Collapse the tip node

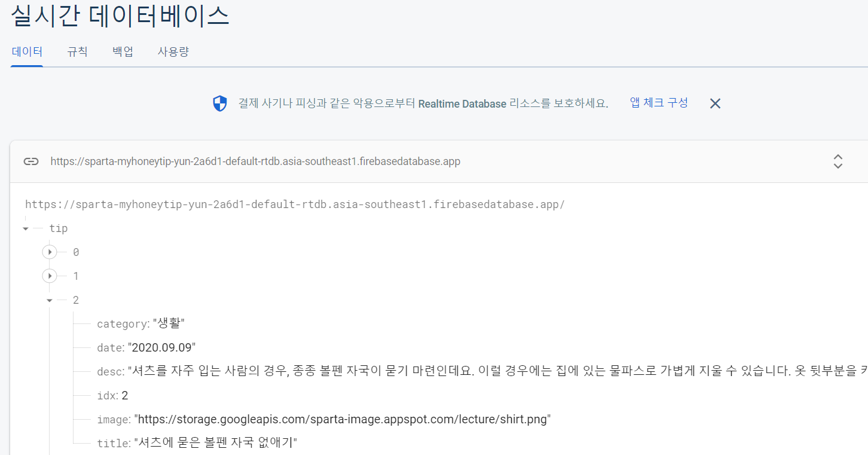click(x=26, y=228)
